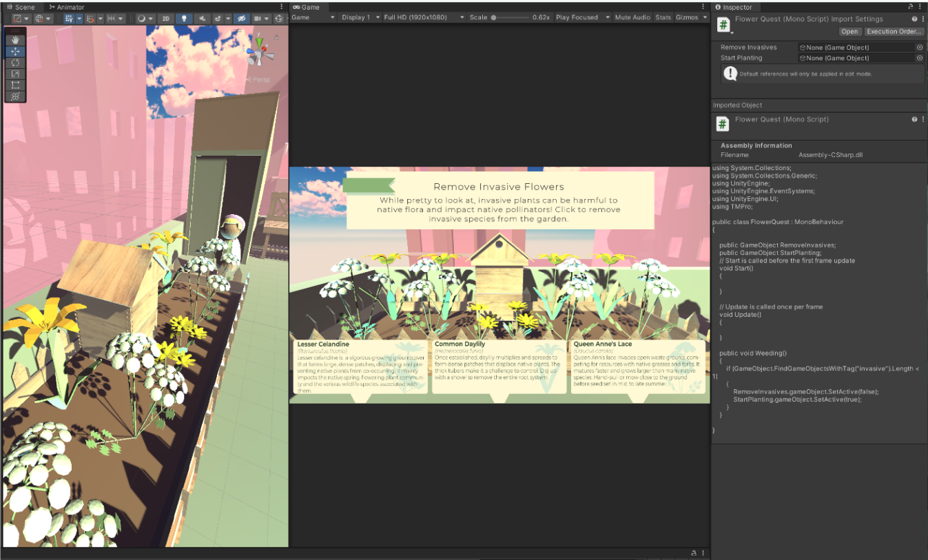Switch Persp projection label in Scene view
928x560 pixels.
tap(260, 79)
